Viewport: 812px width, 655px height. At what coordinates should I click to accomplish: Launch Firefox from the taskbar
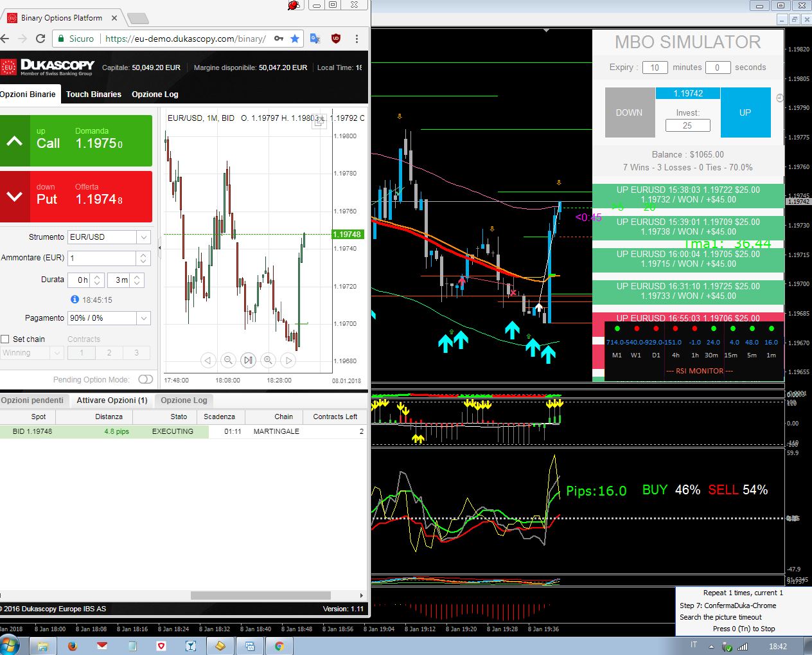(x=72, y=646)
